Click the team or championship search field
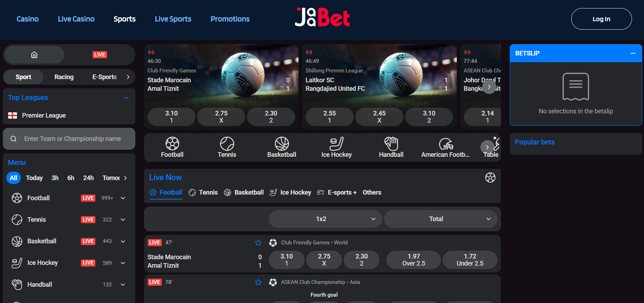The height and width of the screenshot is (303, 644). pyautogui.click(x=69, y=139)
